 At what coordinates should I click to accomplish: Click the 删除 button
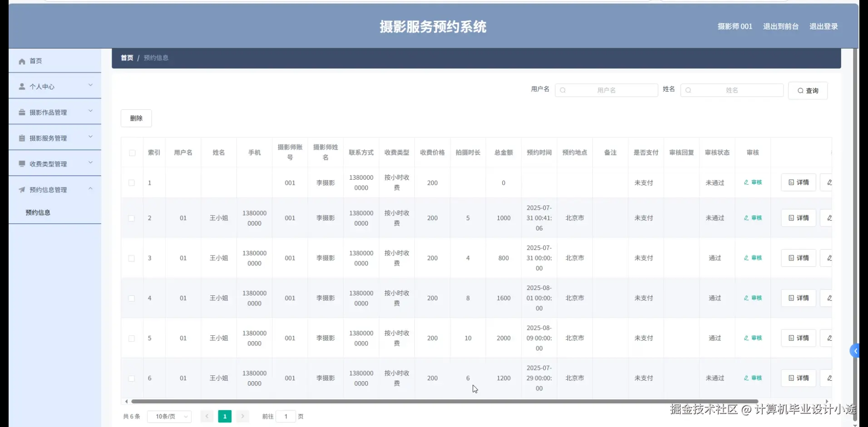click(x=136, y=118)
